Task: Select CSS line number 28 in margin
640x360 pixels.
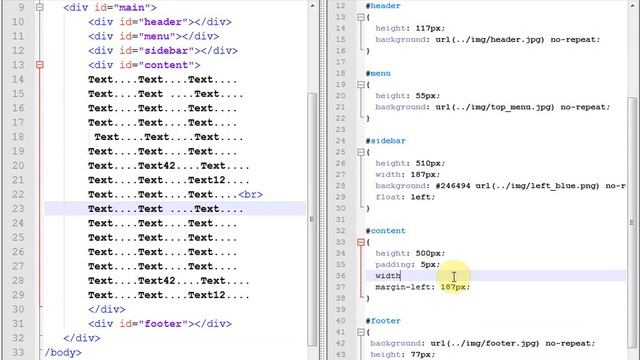Action: point(340,186)
